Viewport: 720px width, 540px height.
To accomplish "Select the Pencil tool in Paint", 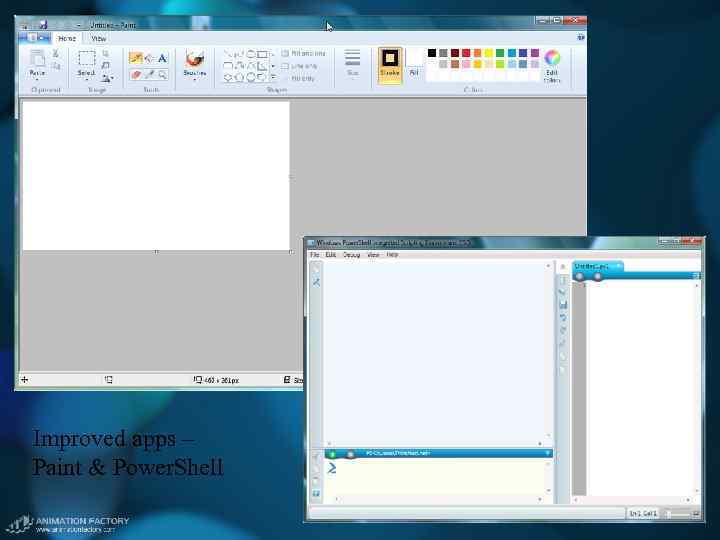I will pyautogui.click(x=135, y=58).
